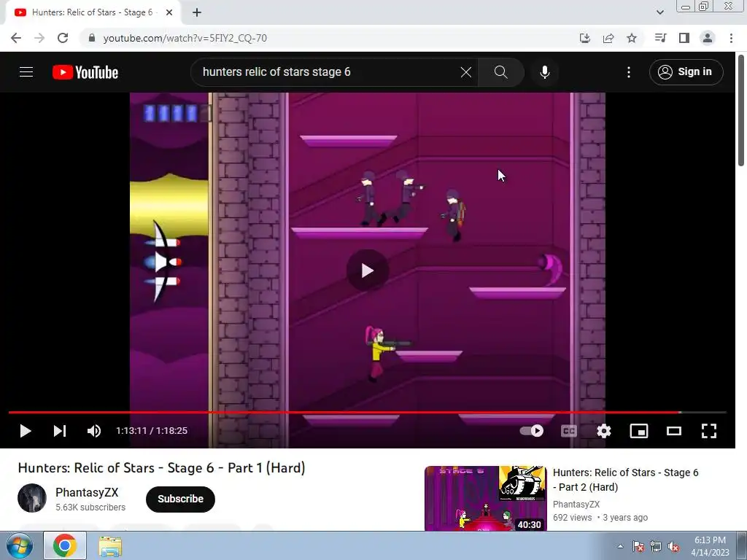747x560 pixels.
Task: Click PhantasyZX under the Part 2 suggestion
Action: click(576, 505)
